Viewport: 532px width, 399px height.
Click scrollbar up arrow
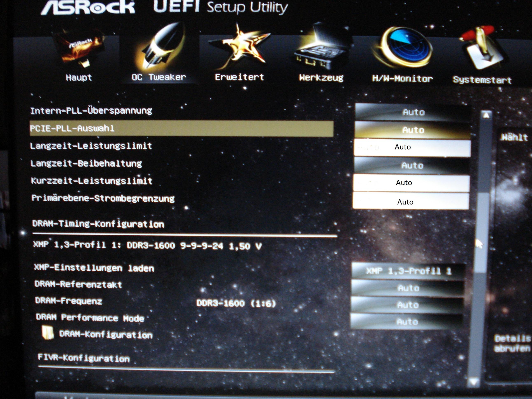tap(486, 116)
